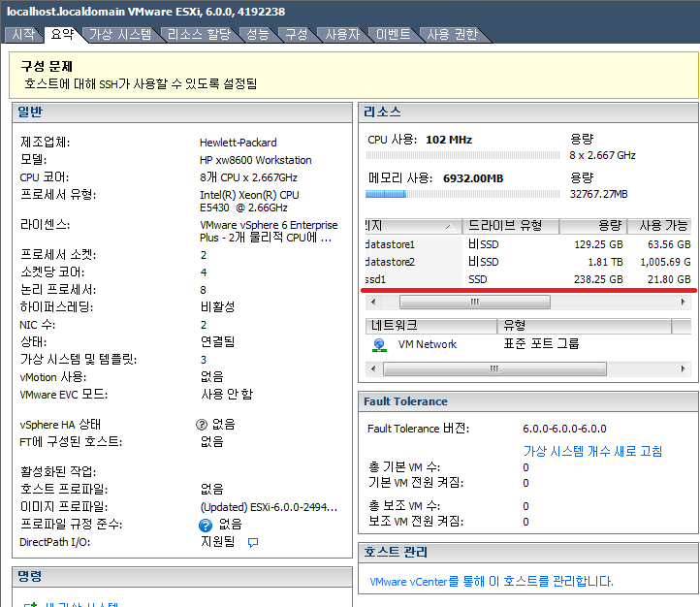This screenshot has height=607, width=700.
Task: Click the Fault Tolerance version 6.0.0-6.0.0-6.0.0 value
Action: 564,429
